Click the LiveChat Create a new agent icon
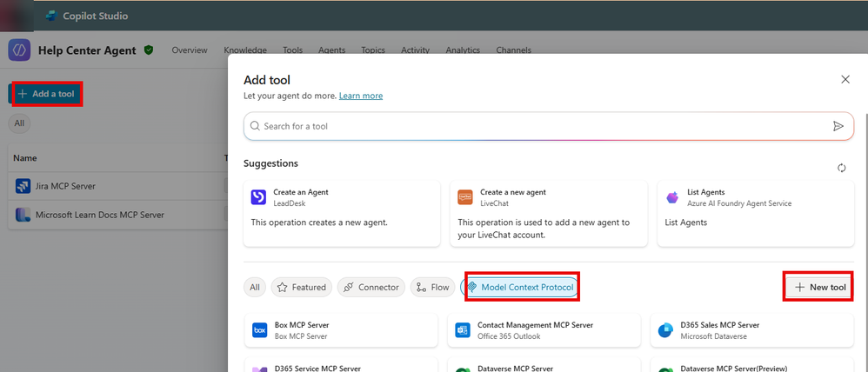 tap(465, 197)
